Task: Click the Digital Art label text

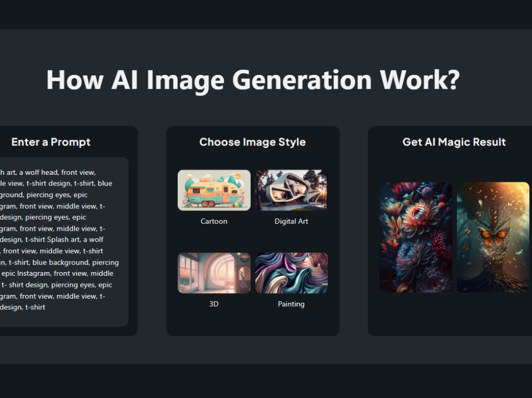Action: 292,221
